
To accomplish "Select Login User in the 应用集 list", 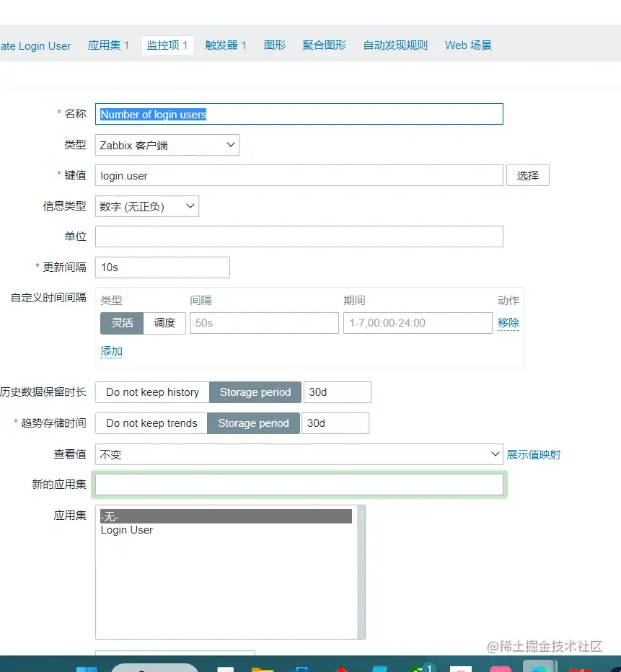I will point(226,530).
